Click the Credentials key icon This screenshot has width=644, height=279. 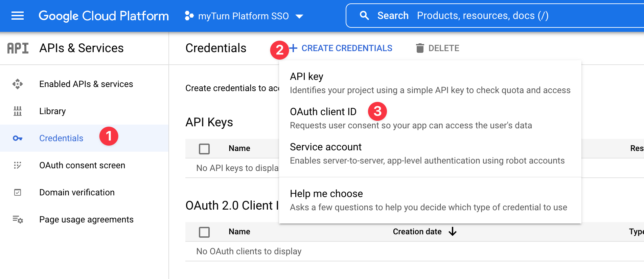(18, 138)
